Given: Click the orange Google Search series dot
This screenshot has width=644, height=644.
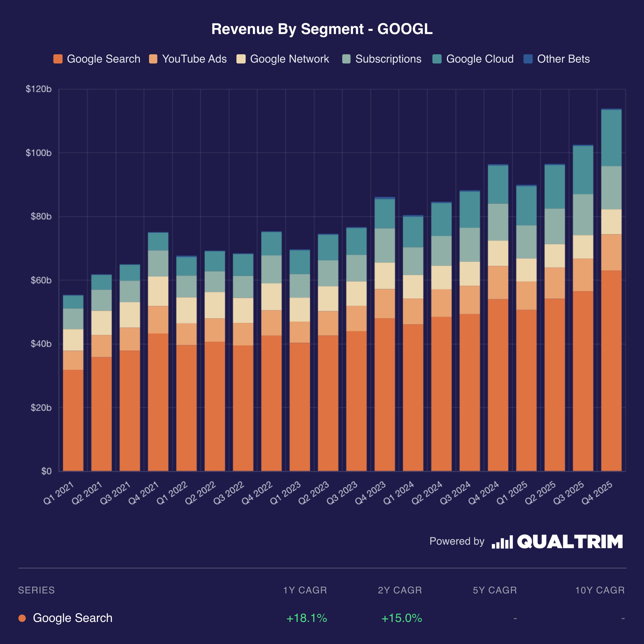Looking at the screenshot, I should tap(22, 618).
